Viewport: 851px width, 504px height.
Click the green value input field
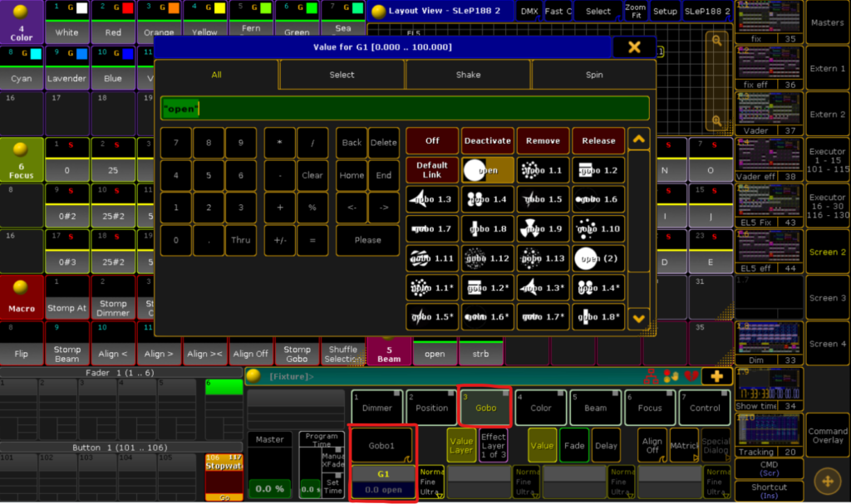click(x=405, y=108)
